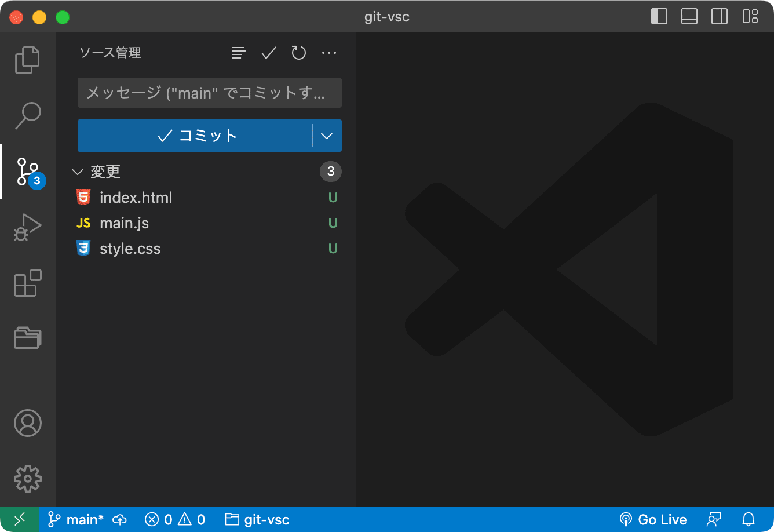
Task: Open the ellipsis more actions menu
Action: click(329, 53)
